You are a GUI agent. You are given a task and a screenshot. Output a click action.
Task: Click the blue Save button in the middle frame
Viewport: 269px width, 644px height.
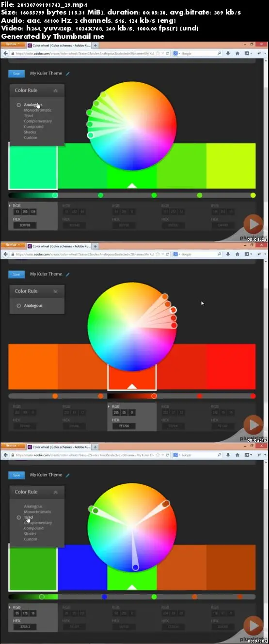click(16, 274)
